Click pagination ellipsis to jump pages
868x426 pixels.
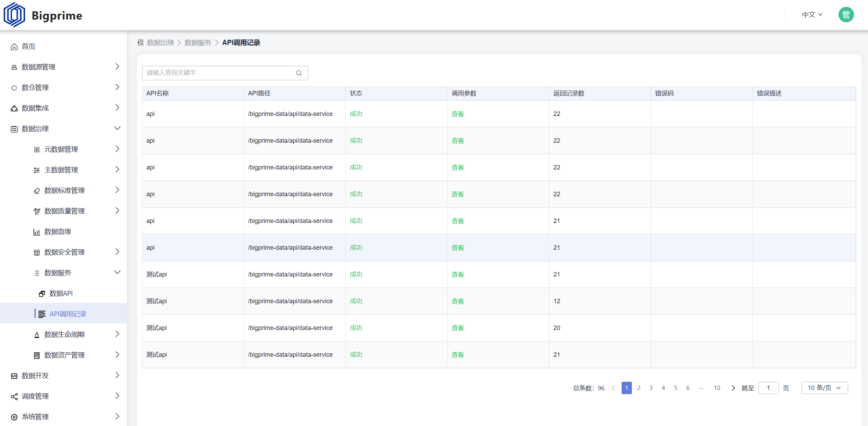point(701,388)
